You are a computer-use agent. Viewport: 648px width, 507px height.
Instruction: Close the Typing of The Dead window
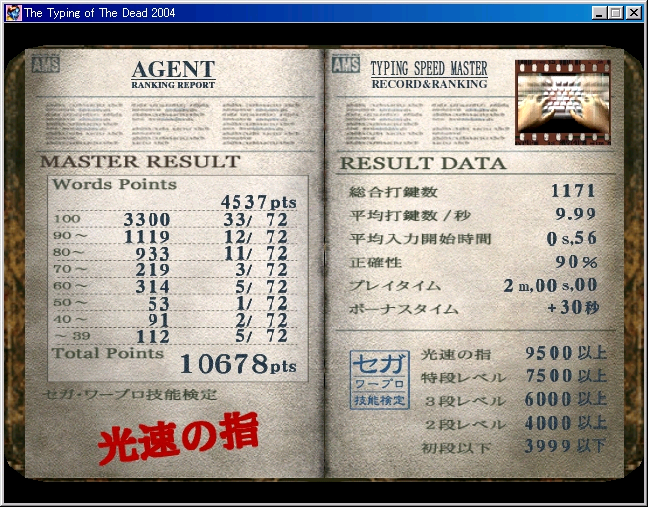click(633, 13)
